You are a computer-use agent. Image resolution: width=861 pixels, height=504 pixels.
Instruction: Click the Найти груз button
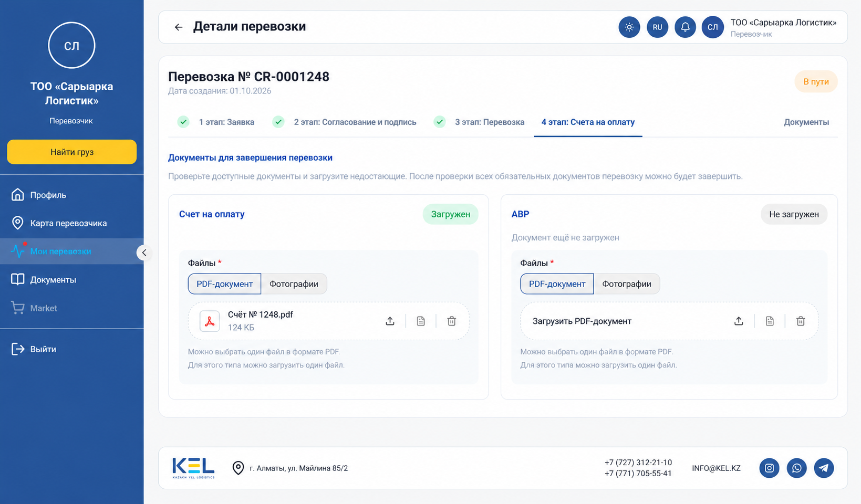[x=72, y=152]
